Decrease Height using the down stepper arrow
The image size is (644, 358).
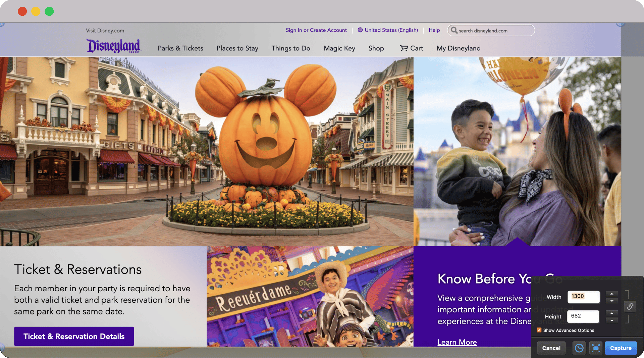pyautogui.click(x=612, y=320)
